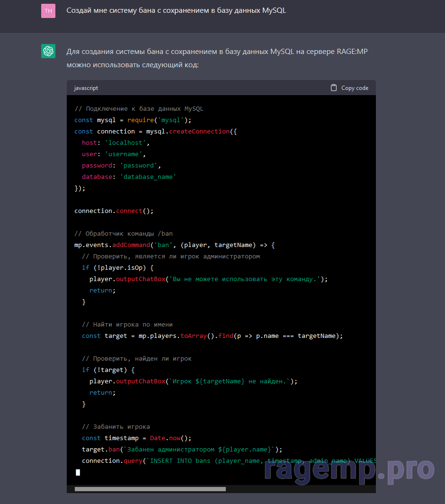The width and height of the screenshot is (445, 504).
Task: Click the javascript language label
Action: [x=86, y=88]
